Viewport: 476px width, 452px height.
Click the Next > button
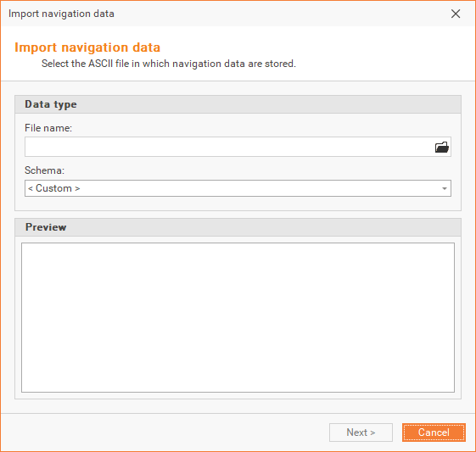[x=361, y=432]
